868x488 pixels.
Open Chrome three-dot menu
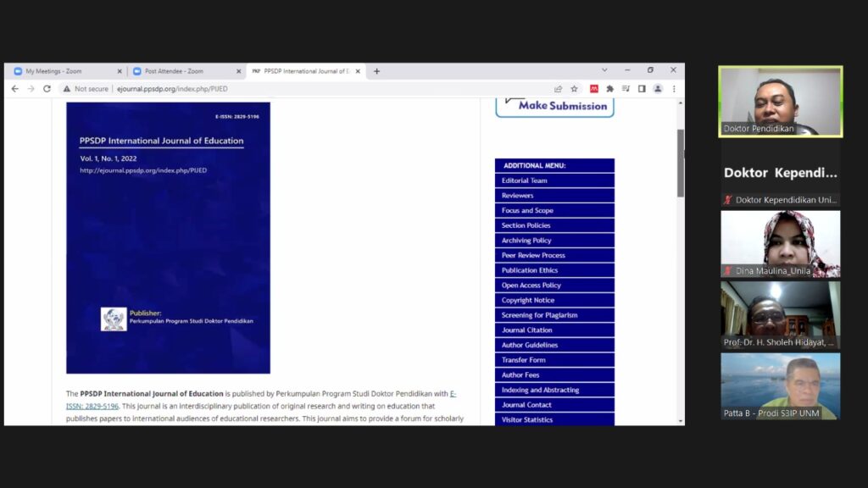point(674,89)
